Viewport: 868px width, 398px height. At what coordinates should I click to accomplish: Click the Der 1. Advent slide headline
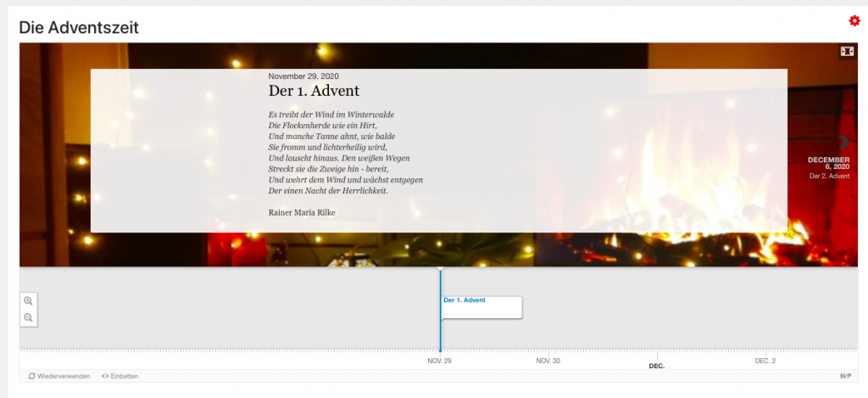314,91
